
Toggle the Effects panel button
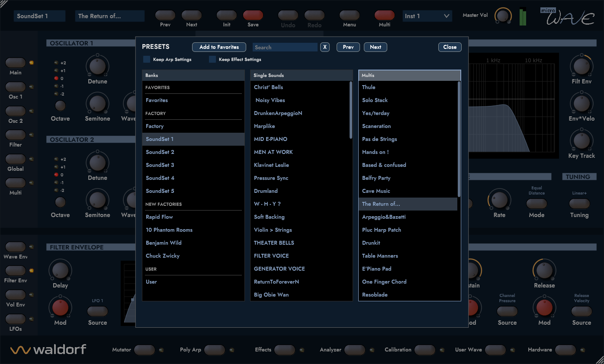[x=285, y=350]
